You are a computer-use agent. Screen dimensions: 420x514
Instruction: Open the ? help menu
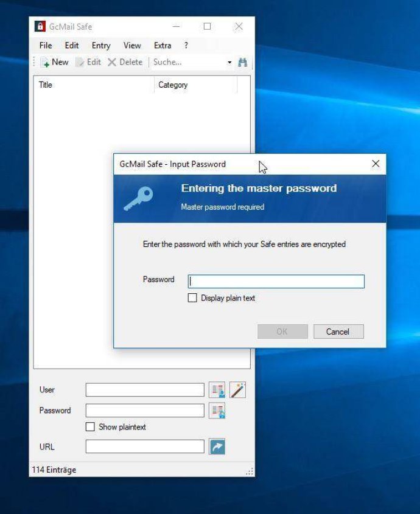click(x=186, y=45)
